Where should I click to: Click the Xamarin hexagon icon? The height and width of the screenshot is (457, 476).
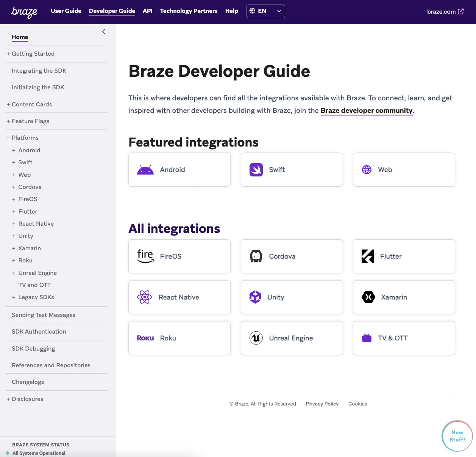point(368,297)
